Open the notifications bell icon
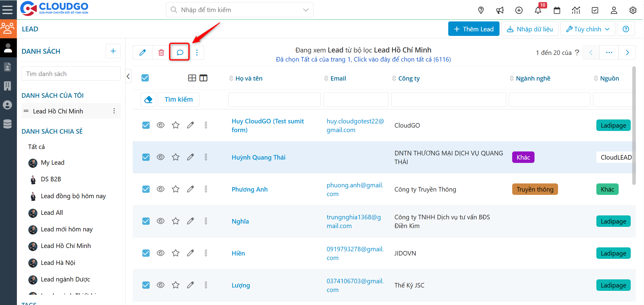The height and width of the screenshot is (305, 644). point(538,10)
